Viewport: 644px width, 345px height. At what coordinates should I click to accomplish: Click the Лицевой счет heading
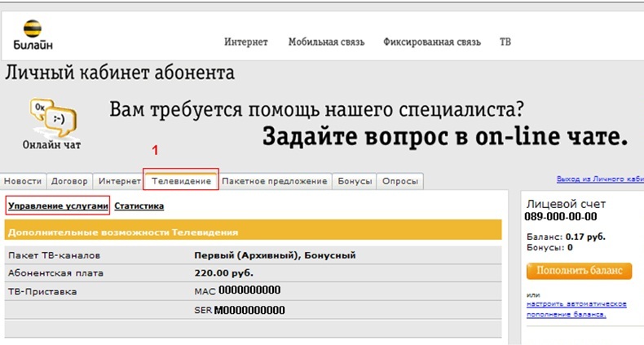click(566, 204)
